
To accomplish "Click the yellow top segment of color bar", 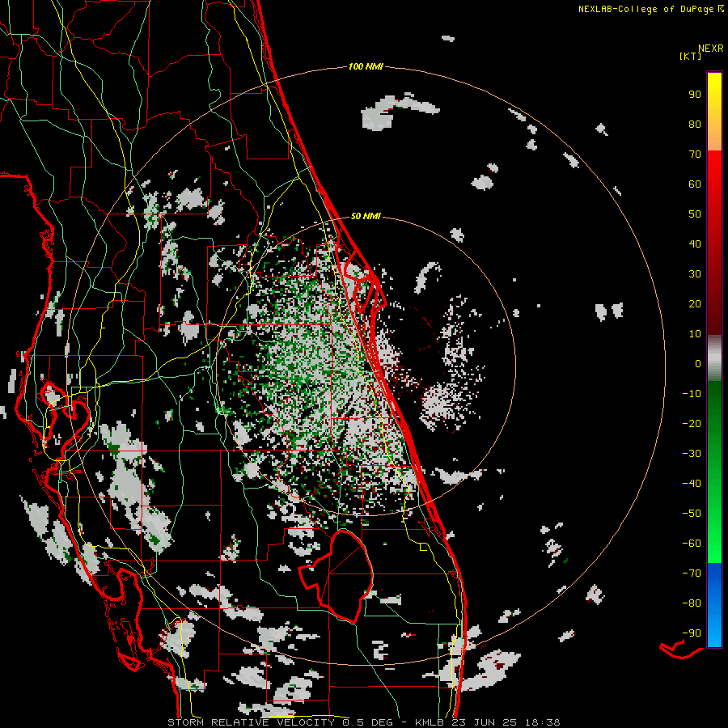I will point(714,112).
